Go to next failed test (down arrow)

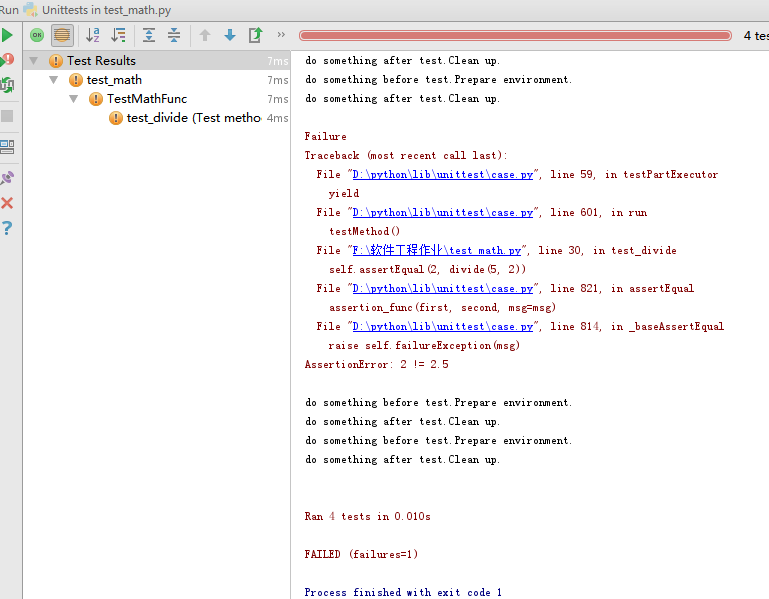click(x=230, y=35)
